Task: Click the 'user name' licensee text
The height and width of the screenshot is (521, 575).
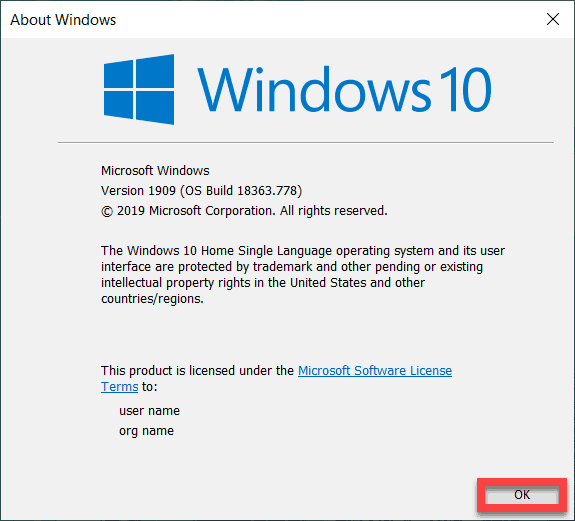Action: [x=149, y=411]
